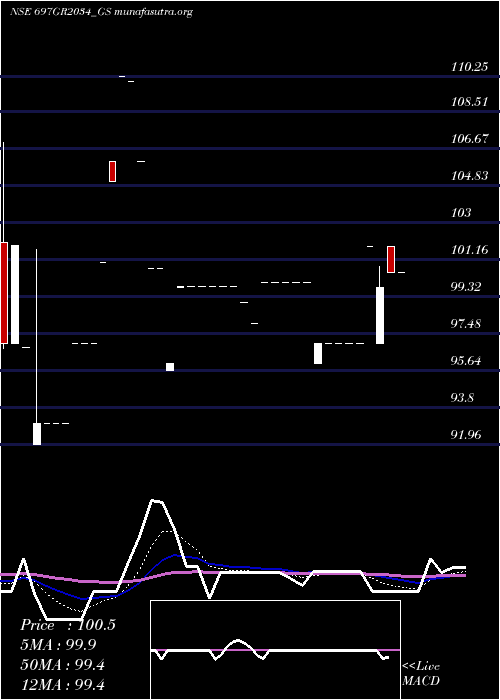Click the 91.96 price level label
Viewport: 500px width, 700px height.
467,435
